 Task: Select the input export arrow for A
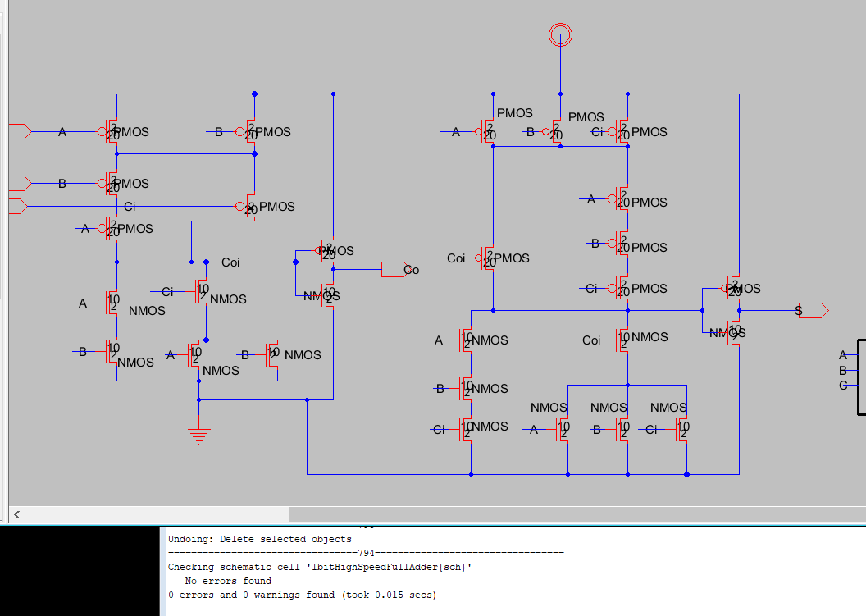pos(20,131)
